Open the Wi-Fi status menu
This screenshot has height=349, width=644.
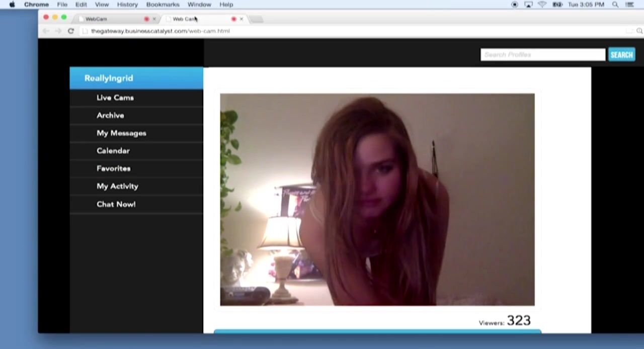pyautogui.click(x=542, y=5)
